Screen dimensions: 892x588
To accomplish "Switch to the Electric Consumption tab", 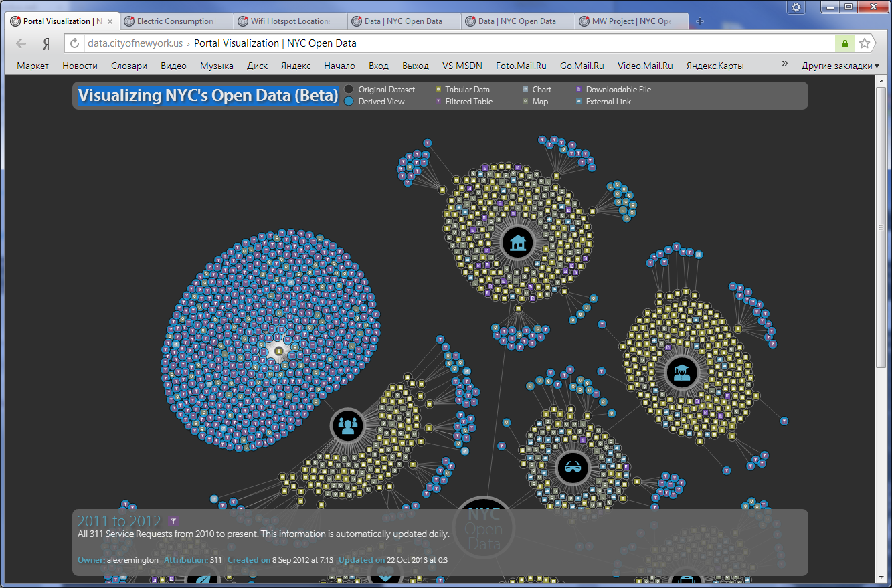I will [177, 21].
